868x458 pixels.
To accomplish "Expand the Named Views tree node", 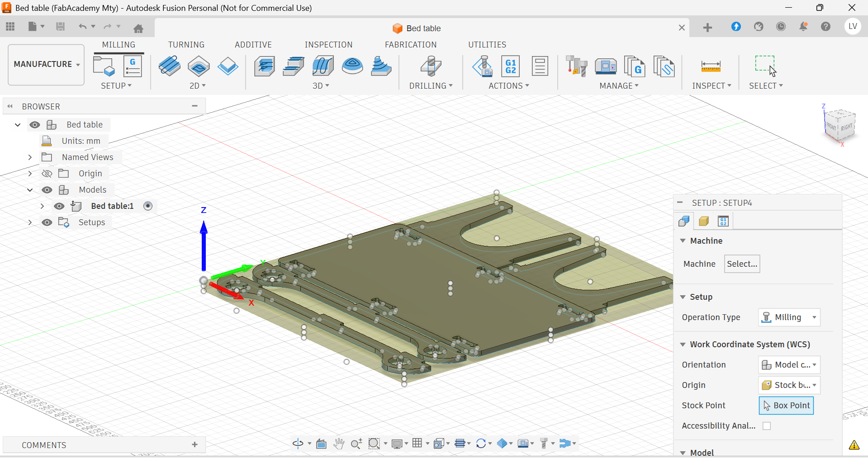I will click(30, 157).
